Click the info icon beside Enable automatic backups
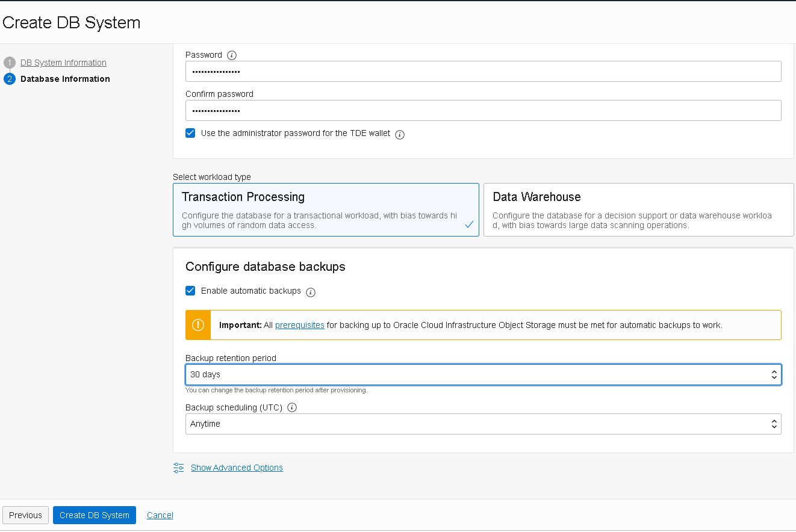Screen dimensions: 796x532 pos(311,292)
